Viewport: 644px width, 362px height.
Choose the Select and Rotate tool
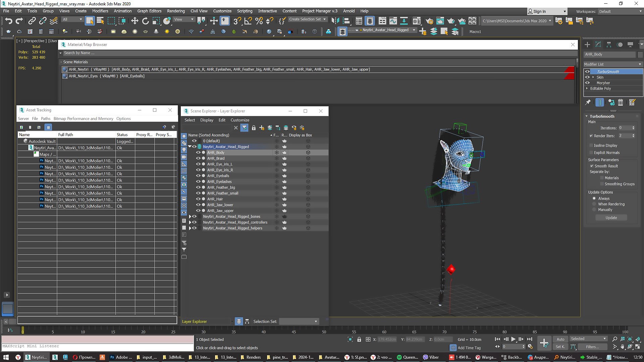coord(145,21)
